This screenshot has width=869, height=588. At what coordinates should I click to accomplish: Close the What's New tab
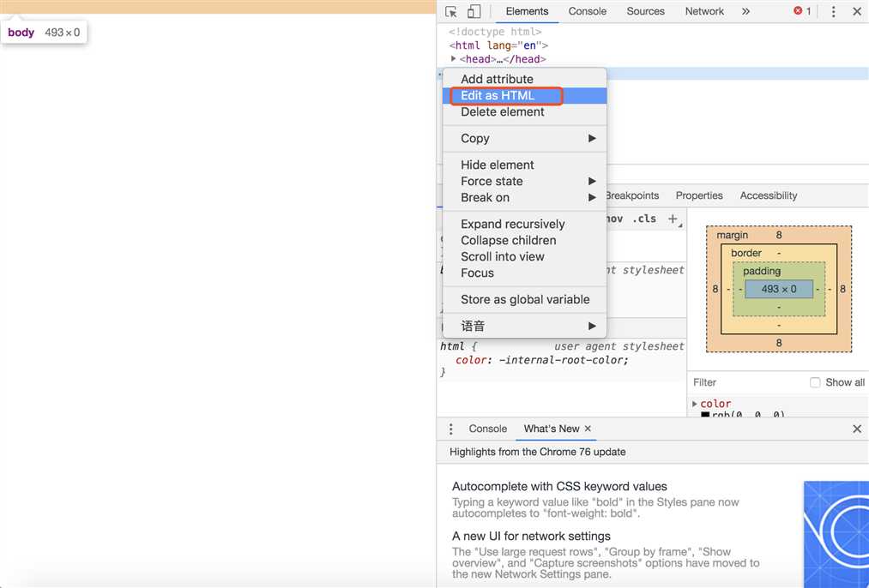click(x=588, y=429)
